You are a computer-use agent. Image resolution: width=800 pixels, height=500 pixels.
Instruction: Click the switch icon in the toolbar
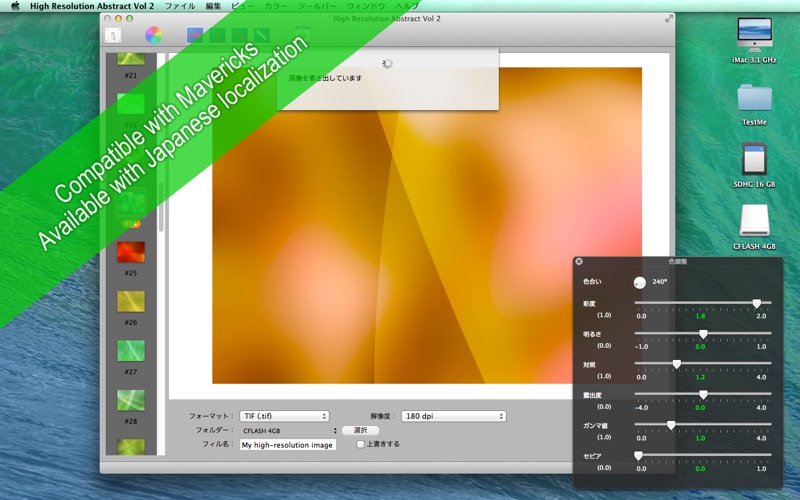click(x=113, y=35)
